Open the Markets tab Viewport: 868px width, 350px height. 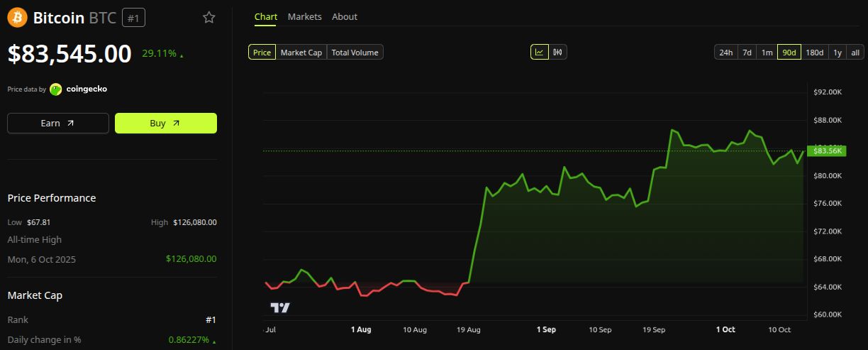pos(304,16)
